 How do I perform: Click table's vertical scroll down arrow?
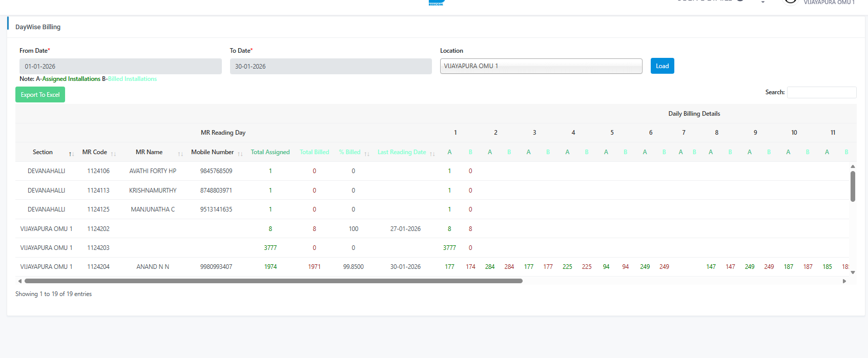point(853,272)
